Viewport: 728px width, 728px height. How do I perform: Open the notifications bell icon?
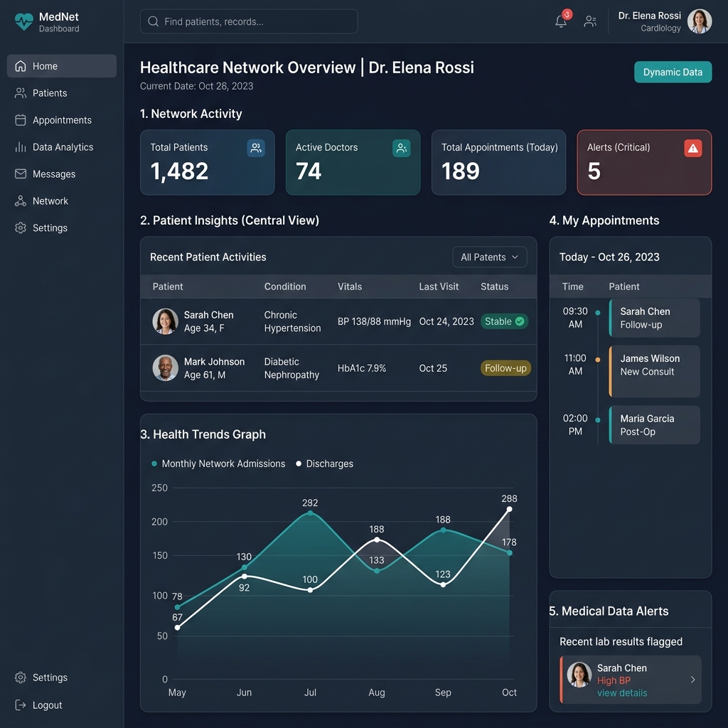tap(561, 21)
